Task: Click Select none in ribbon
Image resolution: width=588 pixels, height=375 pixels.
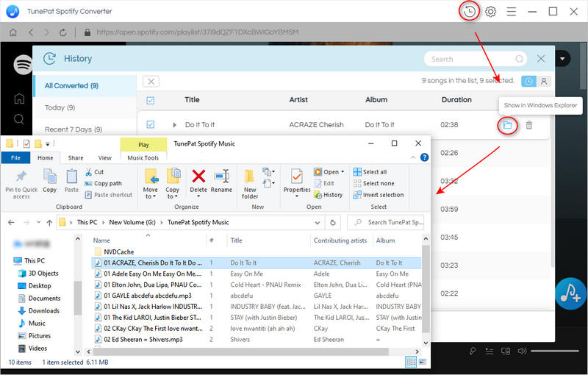Action: [374, 183]
